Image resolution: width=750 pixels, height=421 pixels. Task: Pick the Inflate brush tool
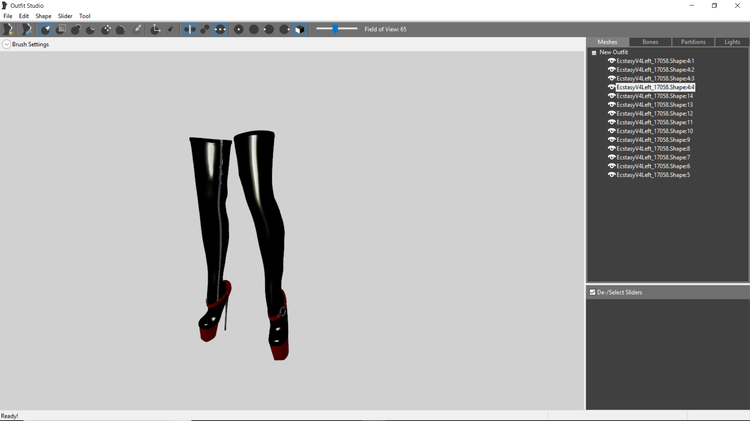pos(76,29)
